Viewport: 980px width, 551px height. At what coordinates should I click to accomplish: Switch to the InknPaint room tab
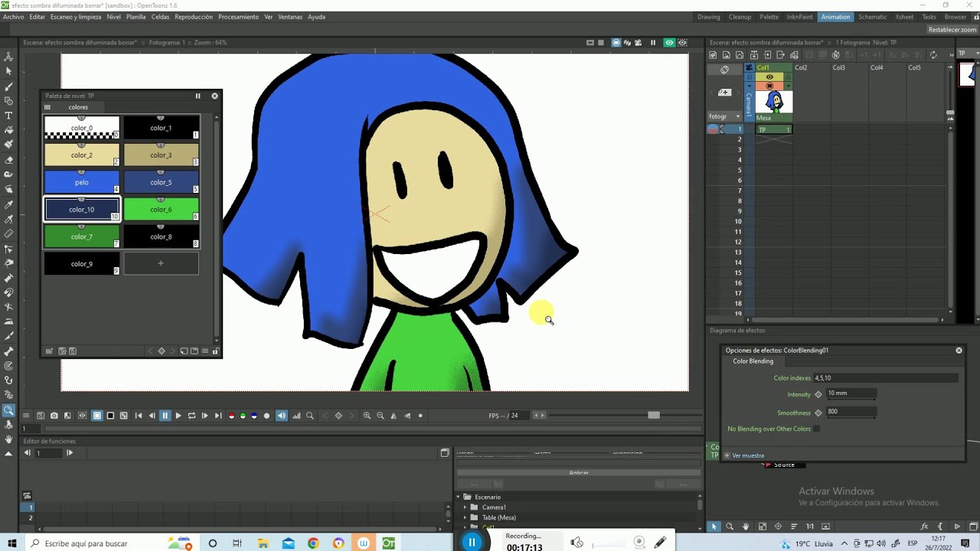tap(799, 17)
